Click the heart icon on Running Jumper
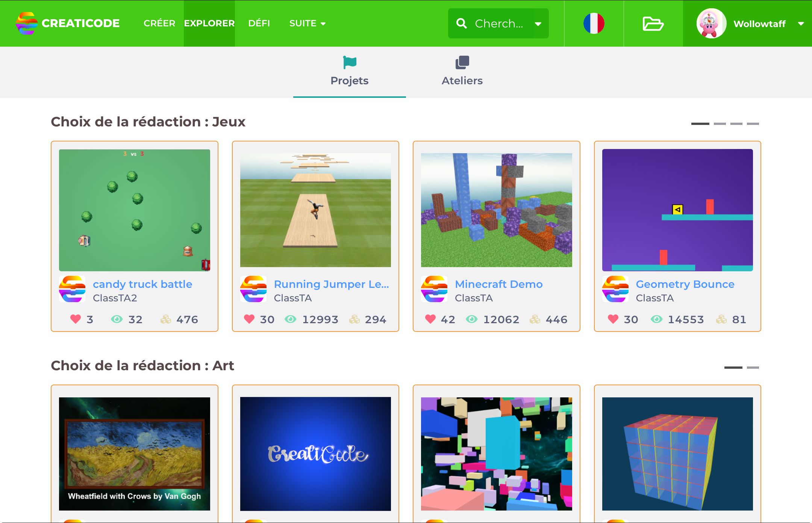 pyautogui.click(x=249, y=319)
